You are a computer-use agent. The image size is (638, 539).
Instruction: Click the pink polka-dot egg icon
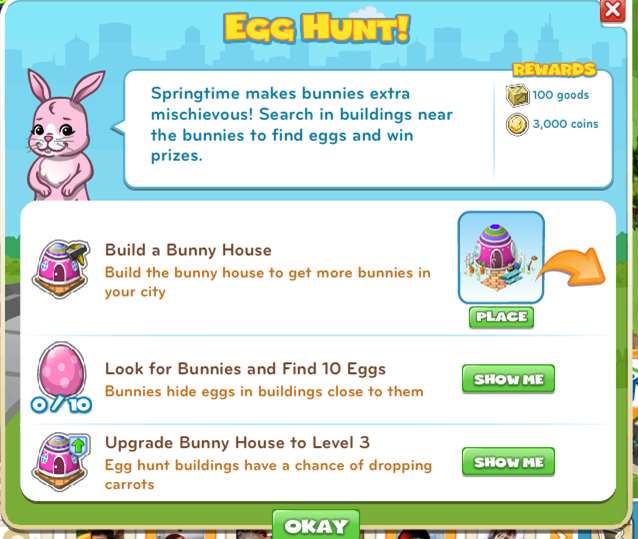[x=61, y=369]
